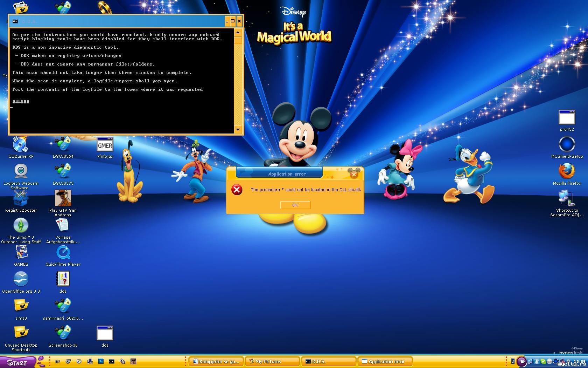Select the dds window-style program icon

tap(105, 337)
